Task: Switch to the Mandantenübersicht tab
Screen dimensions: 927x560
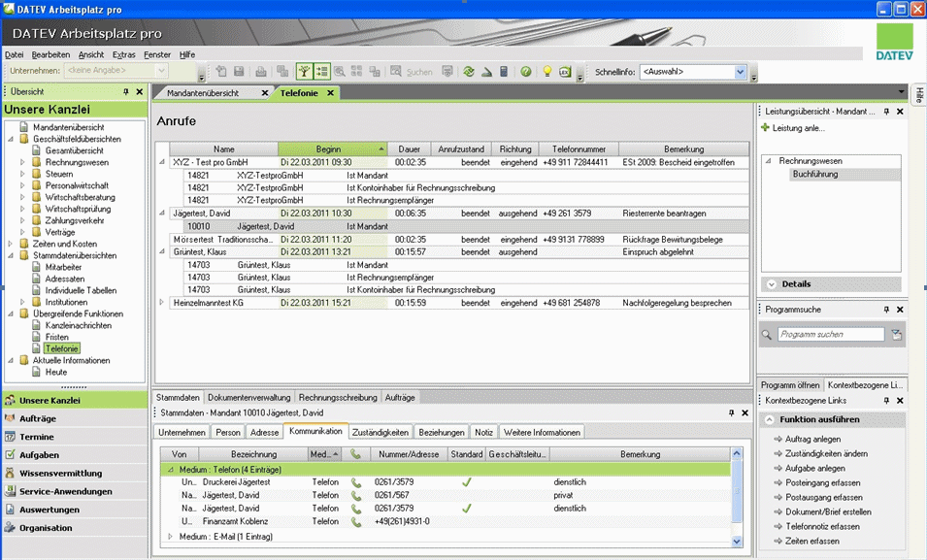Action: coord(203,93)
